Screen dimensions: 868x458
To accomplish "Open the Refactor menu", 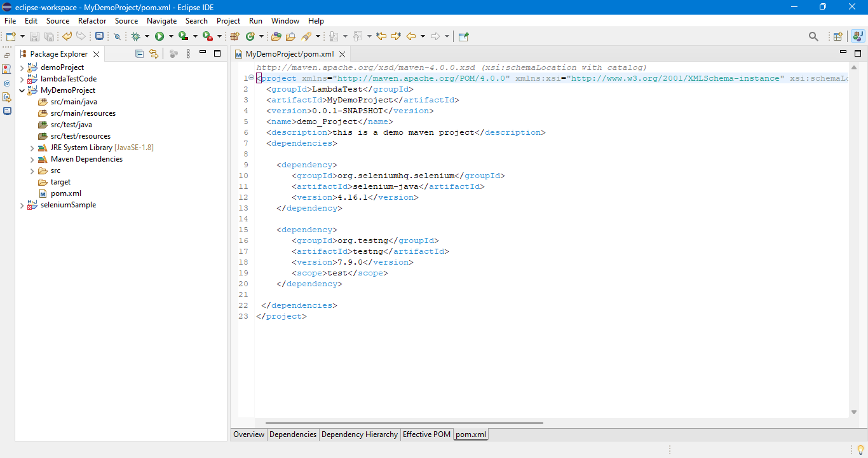I will (92, 21).
